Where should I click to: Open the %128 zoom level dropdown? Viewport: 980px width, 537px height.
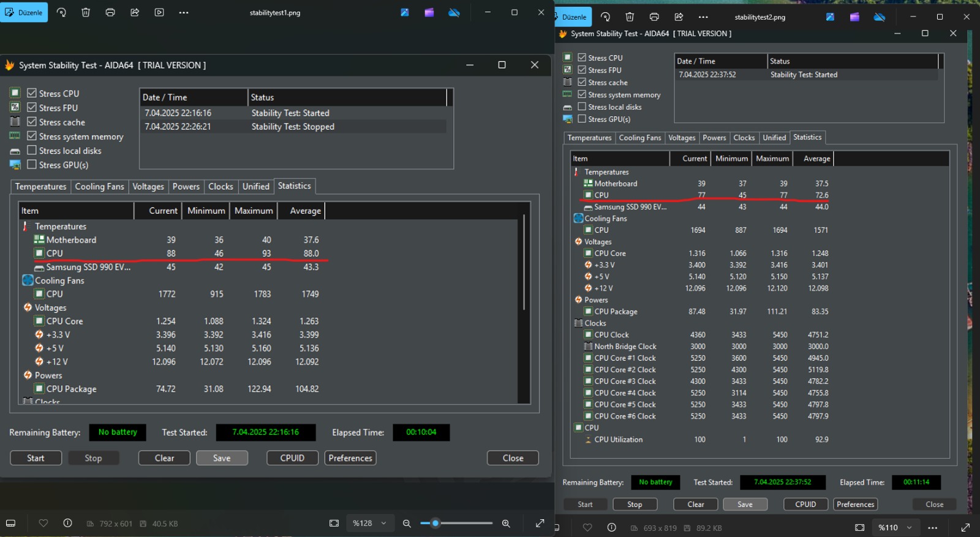point(369,524)
